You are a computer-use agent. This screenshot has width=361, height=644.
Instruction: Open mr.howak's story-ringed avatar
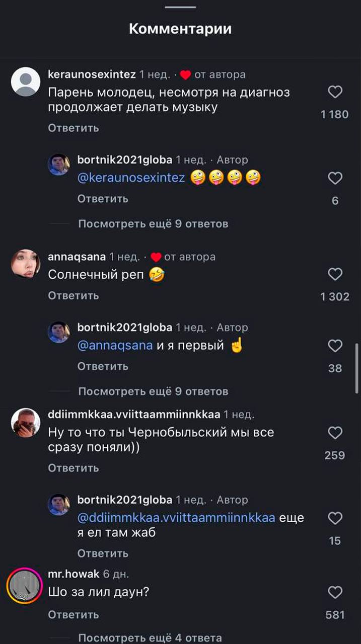coord(24,586)
